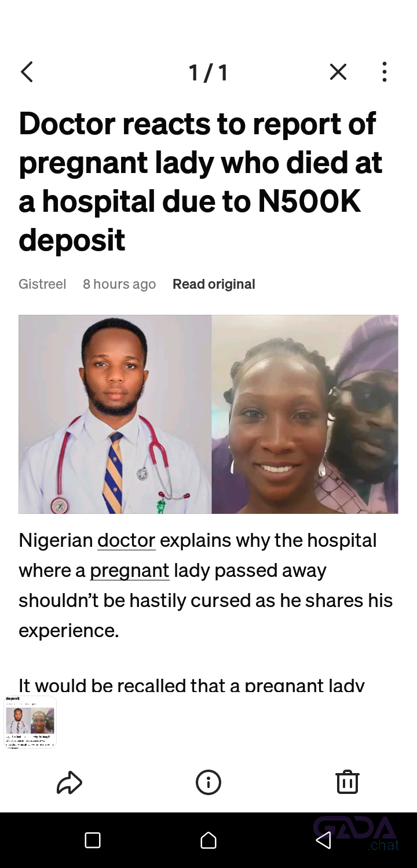Screen dimensions: 417x868
Task: Tap the back arrow icon
Action: click(27, 72)
